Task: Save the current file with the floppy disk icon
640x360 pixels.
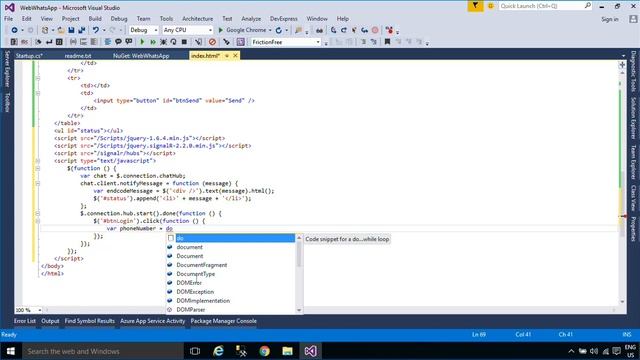Action: pyautogui.click(x=71, y=30)
